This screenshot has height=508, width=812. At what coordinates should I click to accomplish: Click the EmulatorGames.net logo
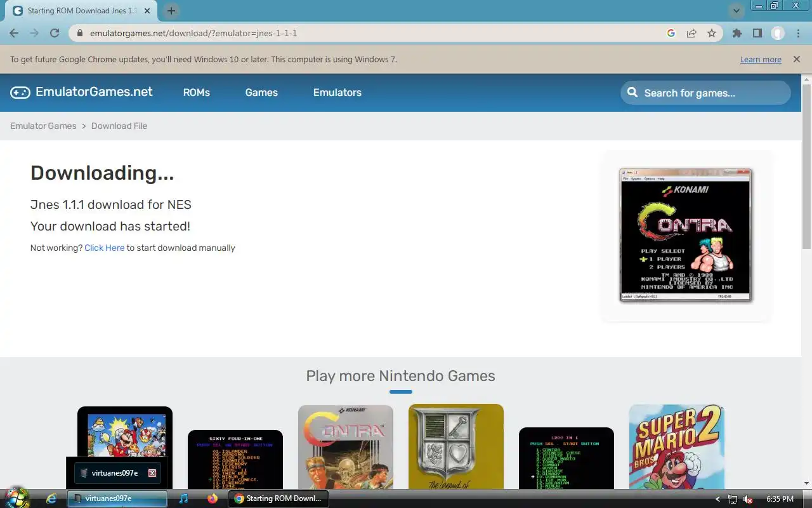(x=81, y=92)
